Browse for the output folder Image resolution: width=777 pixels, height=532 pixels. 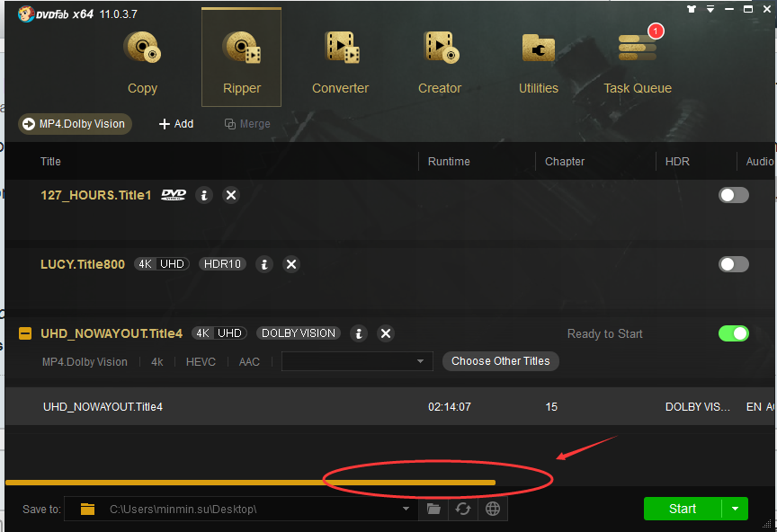click(433, 509)
